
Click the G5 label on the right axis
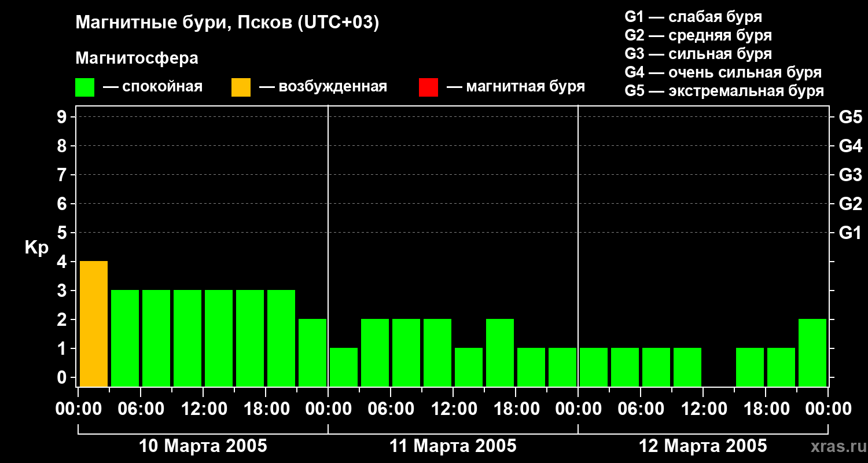[851, 117]
